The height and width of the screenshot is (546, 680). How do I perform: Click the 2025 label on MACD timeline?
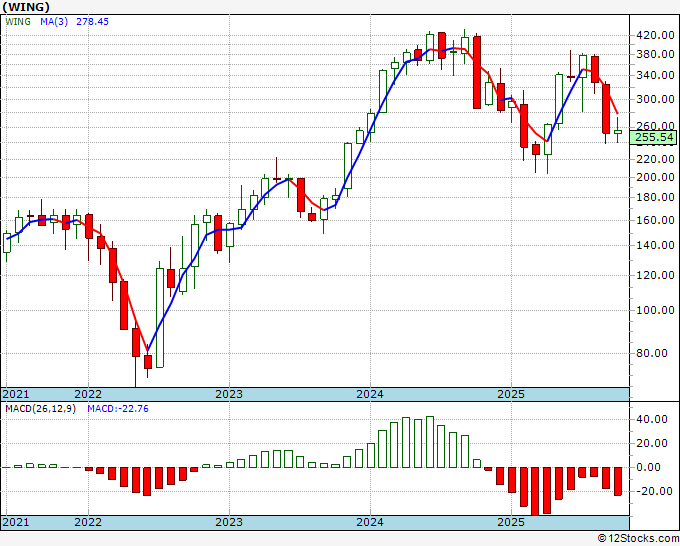tap(511, 522)
